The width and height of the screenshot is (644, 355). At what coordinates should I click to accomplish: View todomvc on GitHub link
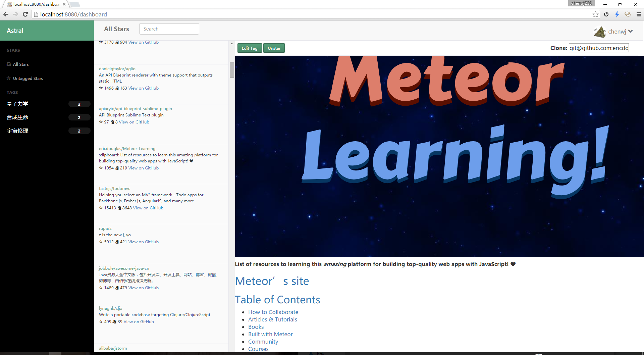148,208
